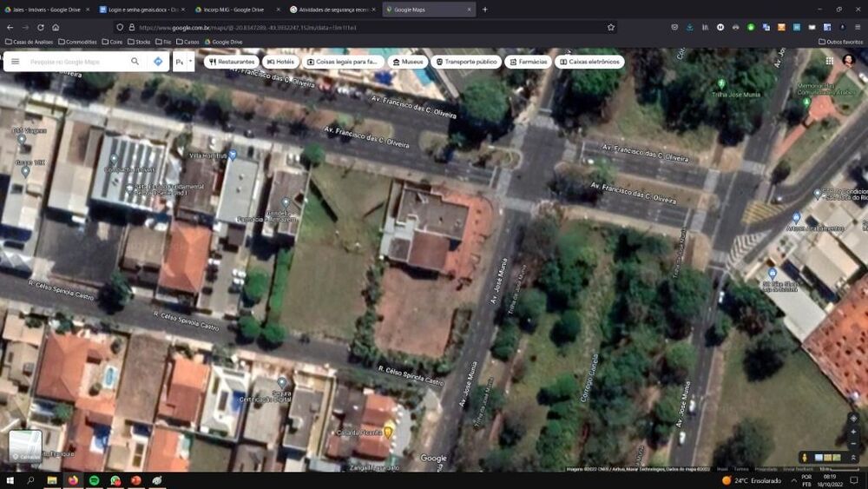Zoom out the map with minus
This screenshot has height=489, width=868.
(853, 444)
